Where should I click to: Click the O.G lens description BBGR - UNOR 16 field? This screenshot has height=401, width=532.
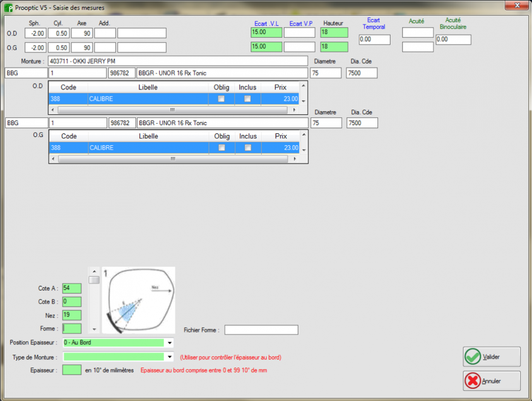[223, 123]
